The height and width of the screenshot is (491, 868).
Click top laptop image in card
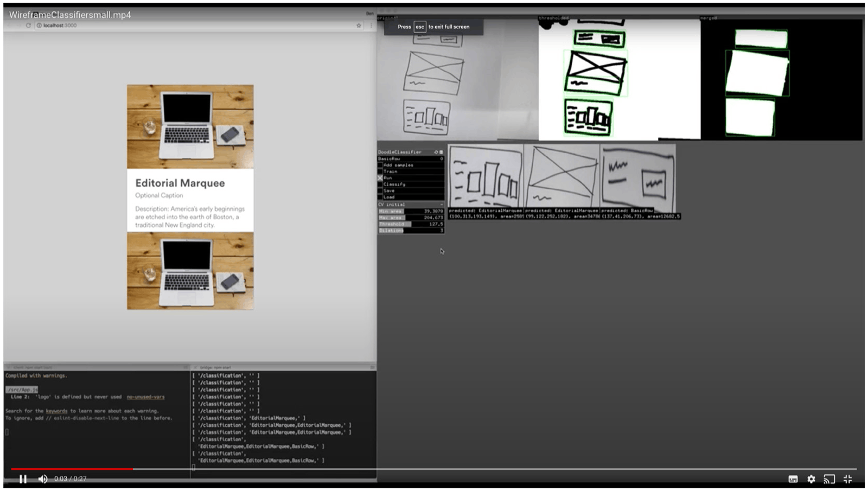[x=190, y=126]
